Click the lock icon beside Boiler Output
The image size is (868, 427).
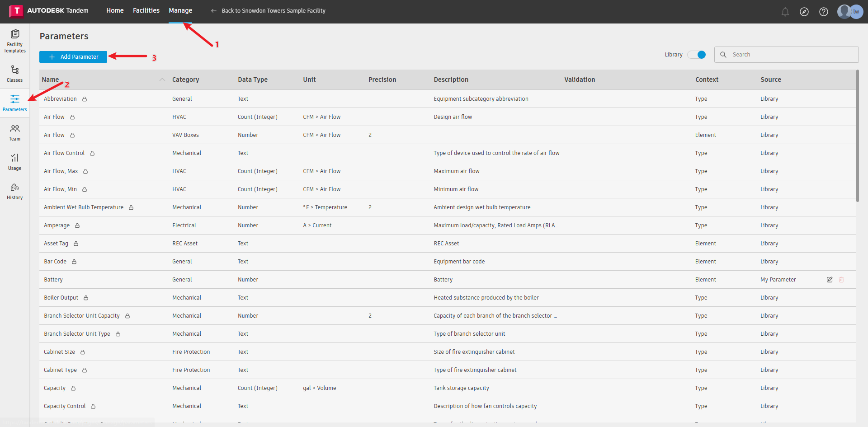[86, 298]
